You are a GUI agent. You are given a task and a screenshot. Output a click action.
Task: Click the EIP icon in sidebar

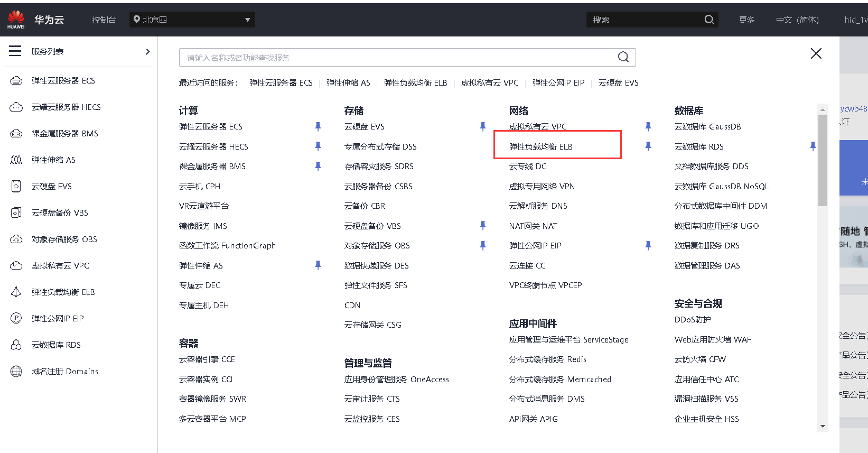16,319
